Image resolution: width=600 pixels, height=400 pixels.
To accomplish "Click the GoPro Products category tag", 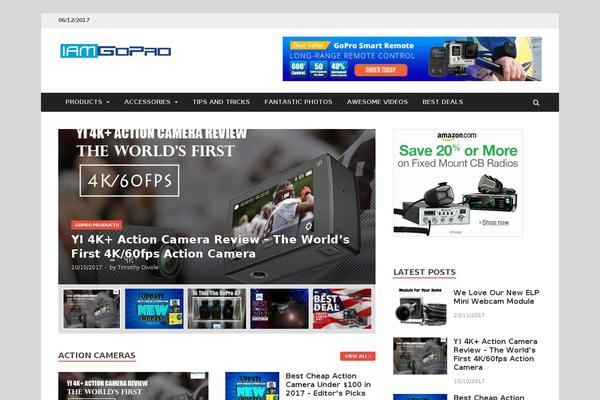I will pyautogui.click(x=97, y=225).
